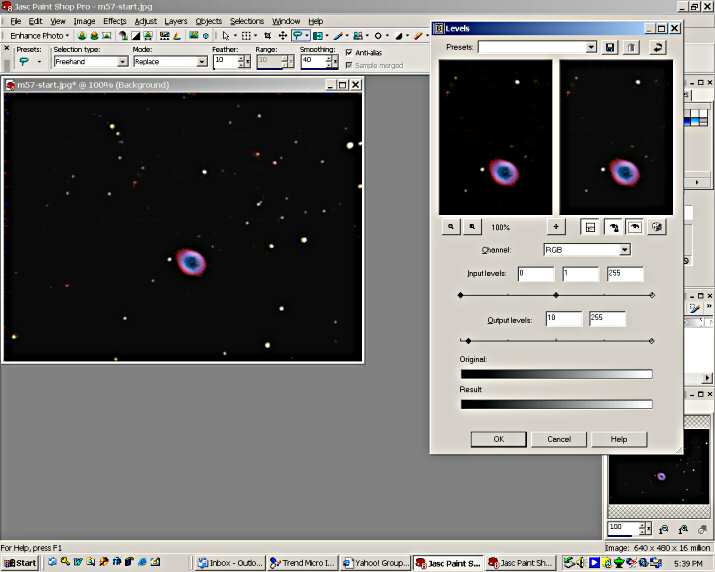Click the reset to default icon in Levels

click(659, 47)
